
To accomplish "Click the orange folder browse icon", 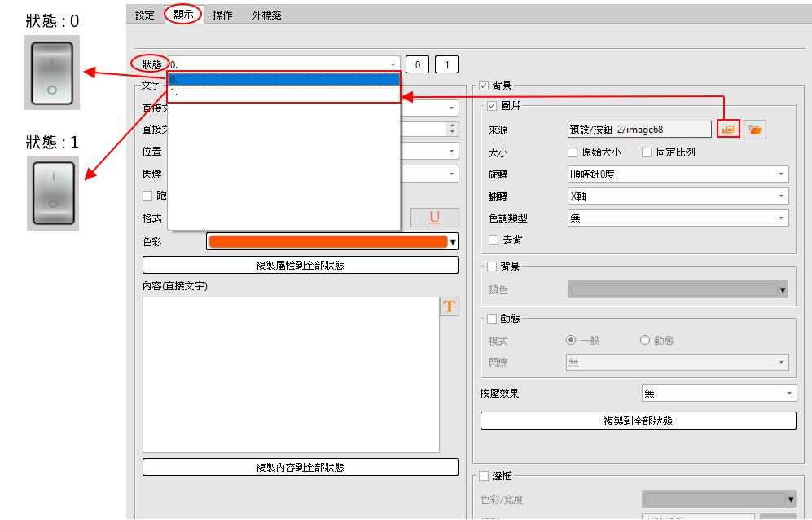I will point(755,130).
